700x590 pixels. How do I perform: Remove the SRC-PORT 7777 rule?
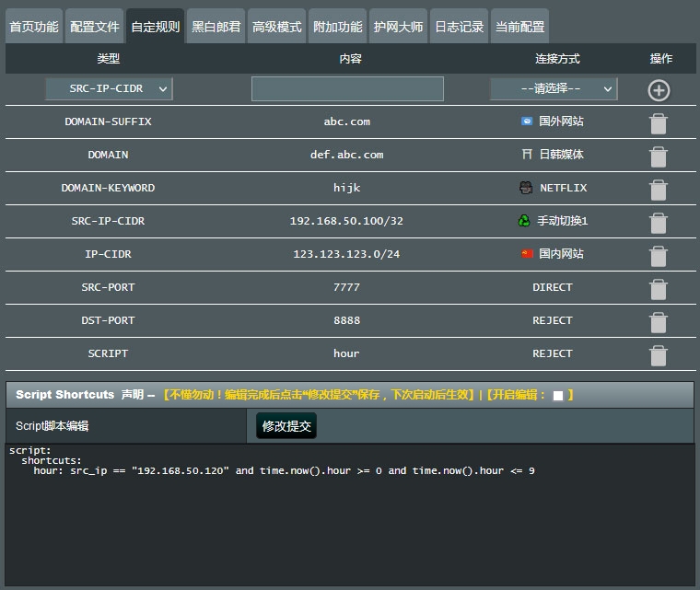click(659, 289)
